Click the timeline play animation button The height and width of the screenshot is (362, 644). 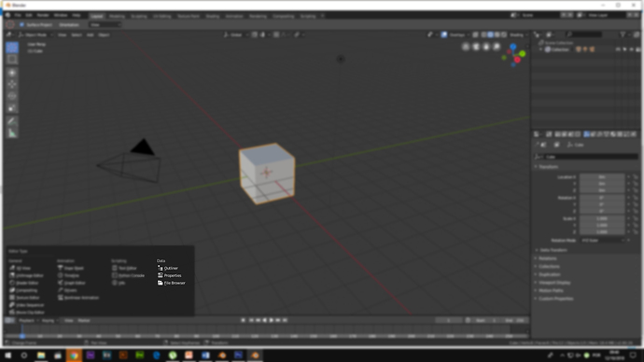click(272, 320)
